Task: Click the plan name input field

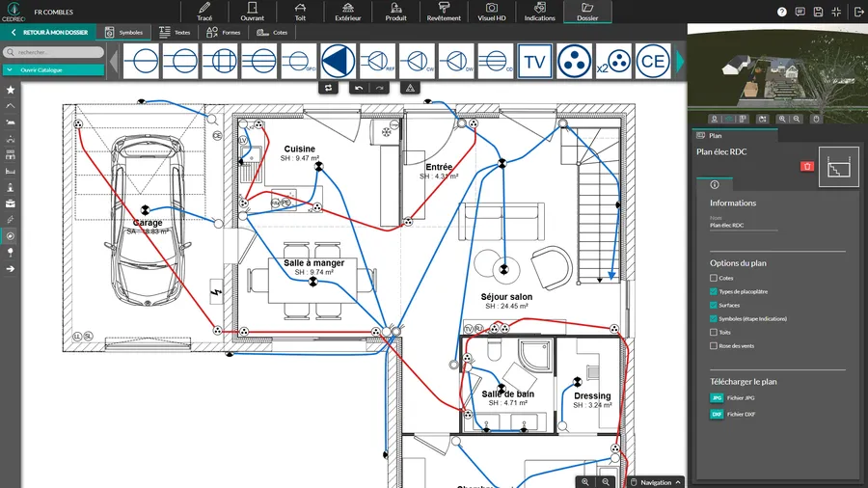Action: [743, 225]
